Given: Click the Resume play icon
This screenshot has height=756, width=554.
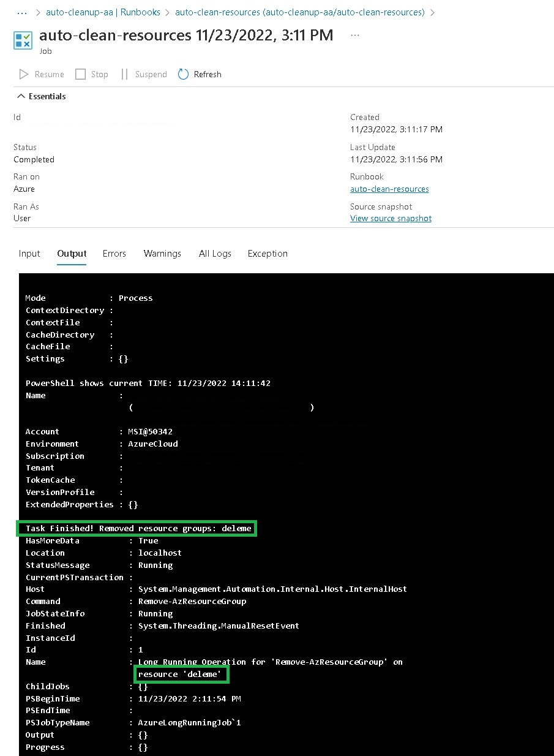Looking at the screenshot, I should click(x=24, y=74).
